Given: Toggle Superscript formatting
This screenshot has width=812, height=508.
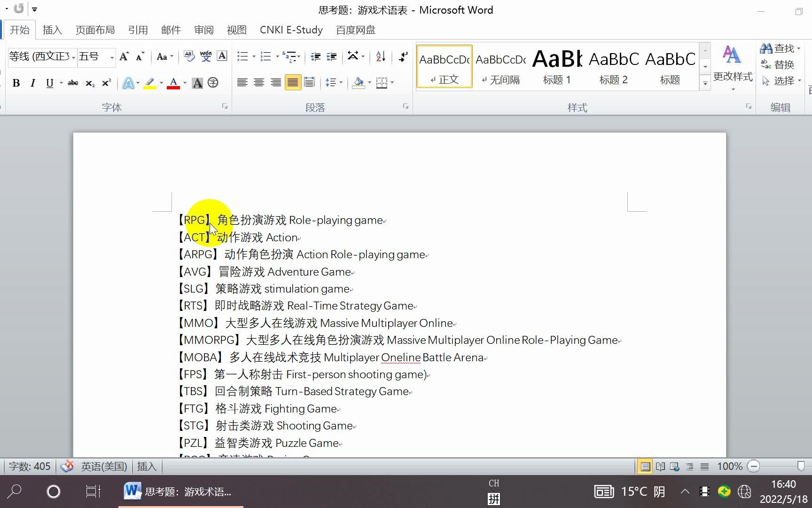Looking at the screenshot, I should (x=107, y=83).
